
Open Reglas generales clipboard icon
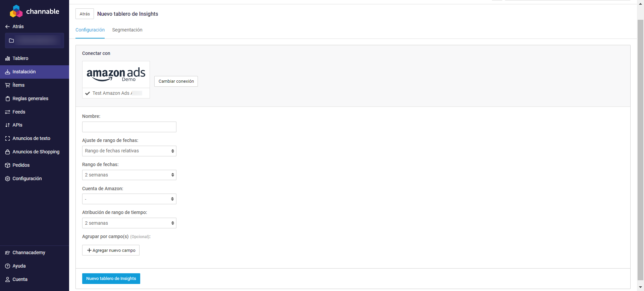(x=7, y=98)
